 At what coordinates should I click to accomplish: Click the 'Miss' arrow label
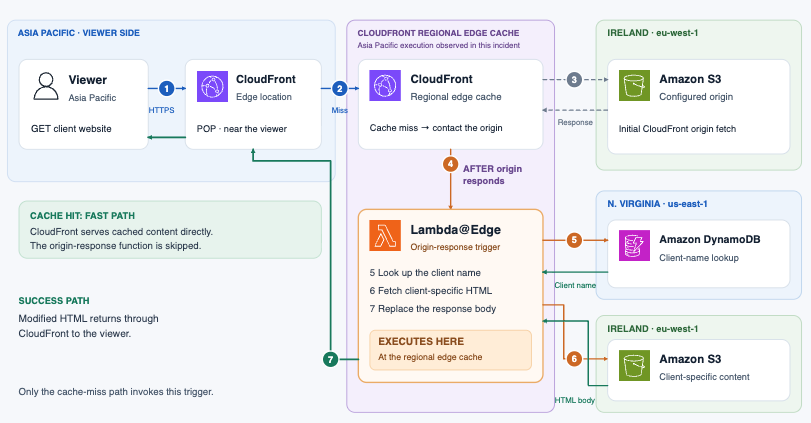pos(339,110)
